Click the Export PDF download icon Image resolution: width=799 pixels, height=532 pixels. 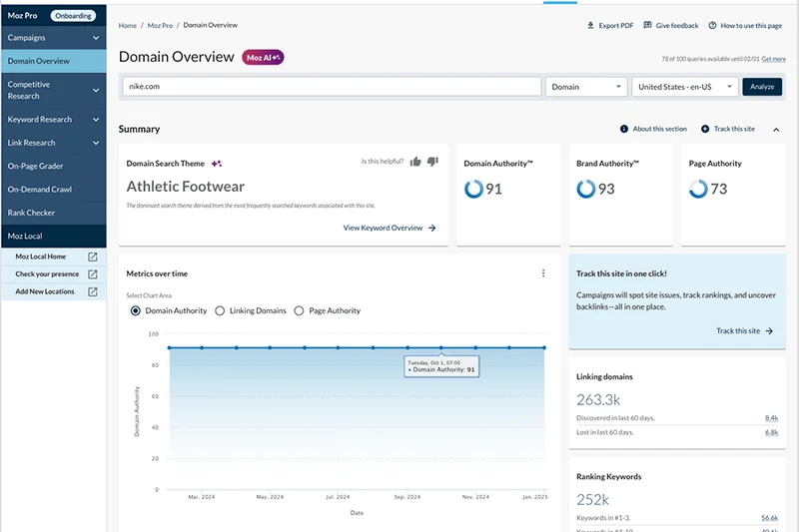pyautogui.click(x=590, y=25)
